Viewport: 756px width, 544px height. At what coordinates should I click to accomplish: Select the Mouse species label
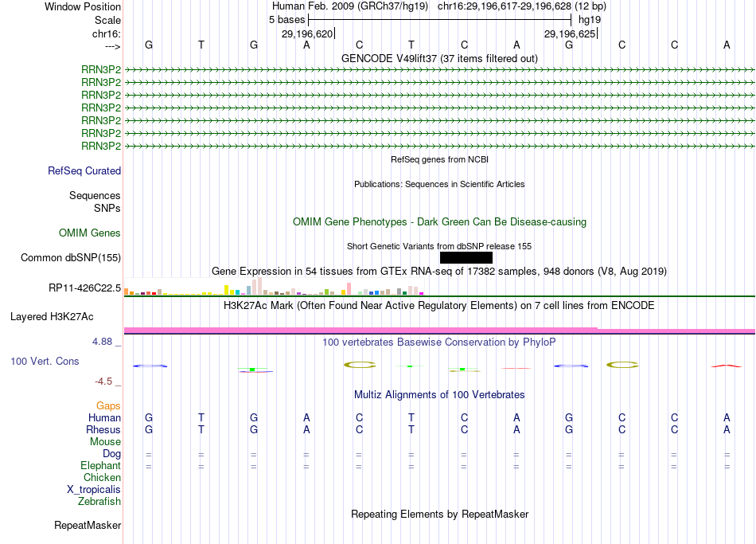coord(106,442)
